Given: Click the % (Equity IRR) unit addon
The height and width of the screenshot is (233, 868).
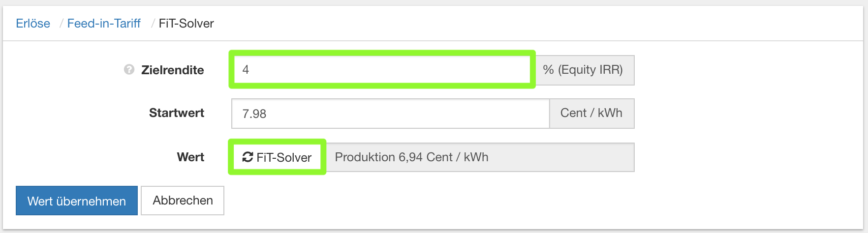Looking at the screenshot, I should (x=584, y=70).
